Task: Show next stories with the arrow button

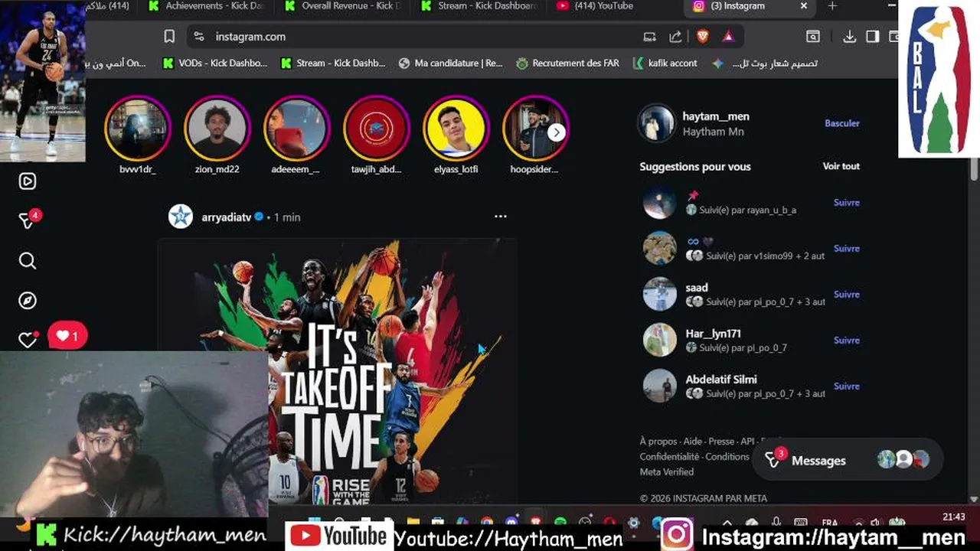Action: click(x=557, y=132)
